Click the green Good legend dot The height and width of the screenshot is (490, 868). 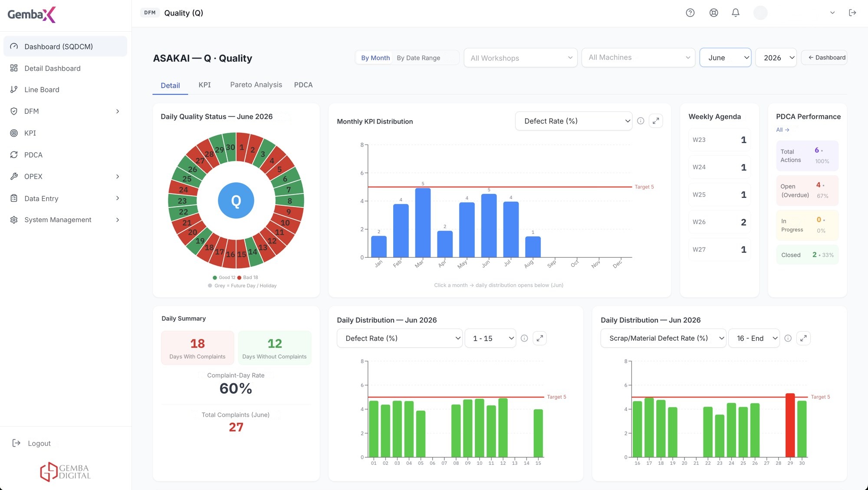pyautogui.click(x=215, y=277)
